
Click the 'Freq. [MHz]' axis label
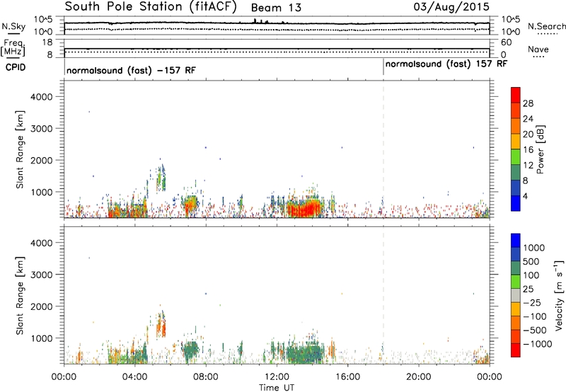(13, 47)
